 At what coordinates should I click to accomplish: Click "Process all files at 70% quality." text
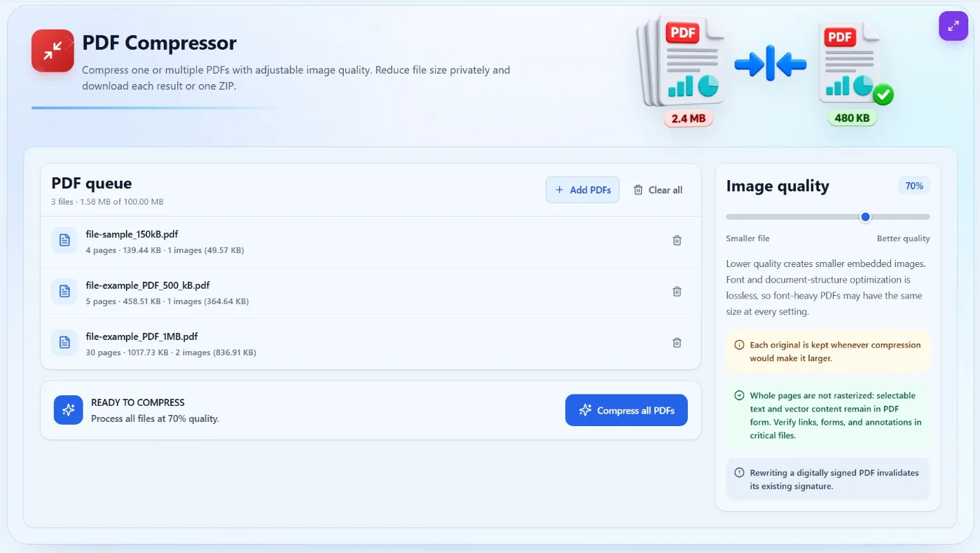coord(155,418)
